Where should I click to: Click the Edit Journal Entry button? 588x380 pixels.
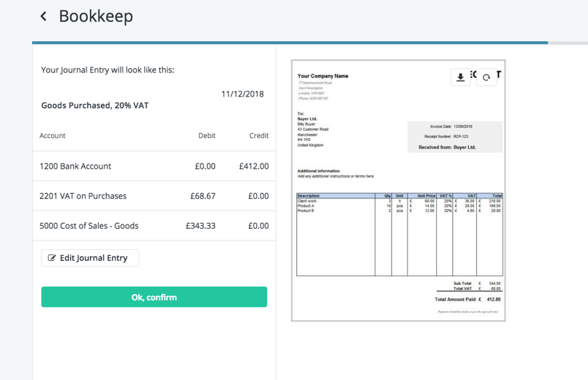(90, 258)
